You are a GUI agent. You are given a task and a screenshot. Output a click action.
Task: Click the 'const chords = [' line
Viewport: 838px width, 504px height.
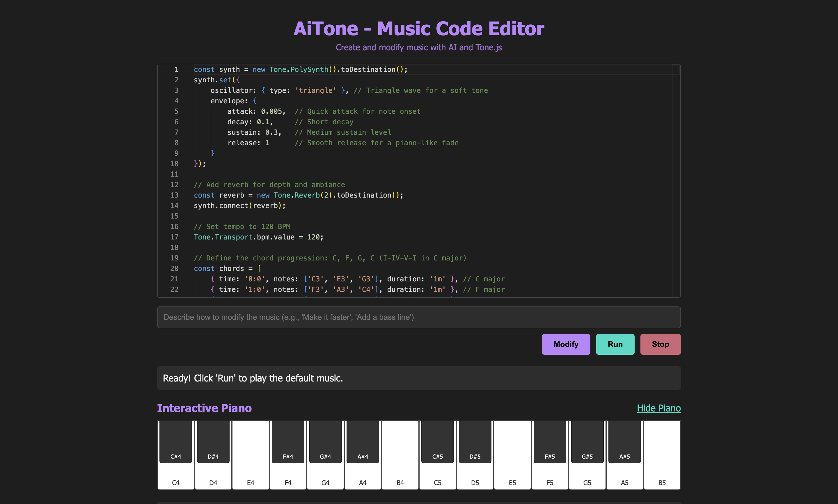point(228,269)
